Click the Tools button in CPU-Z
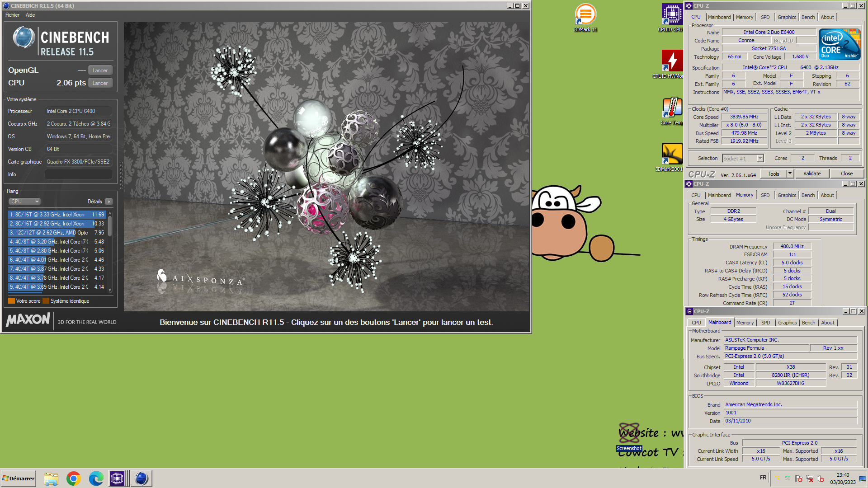 click(x=774, y=174)
